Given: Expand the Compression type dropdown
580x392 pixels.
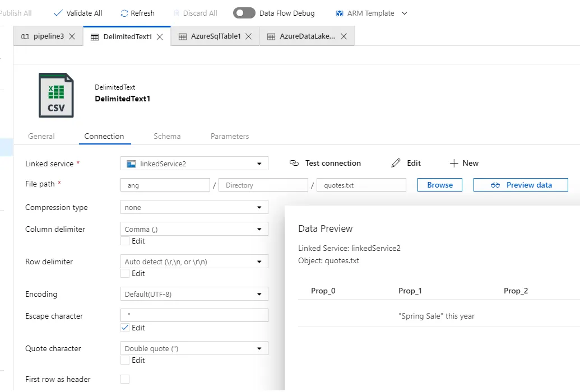Looking at the screenshot, I should [194, 207].
